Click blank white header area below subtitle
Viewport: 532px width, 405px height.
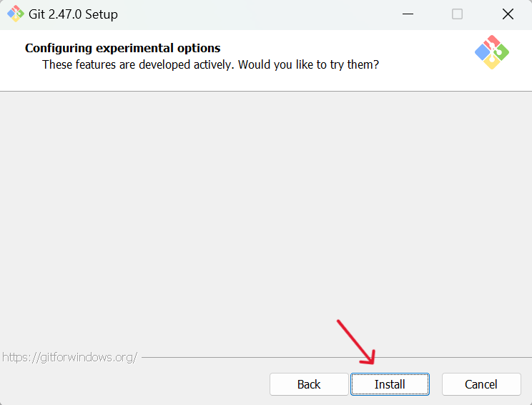tap(237, 82)
